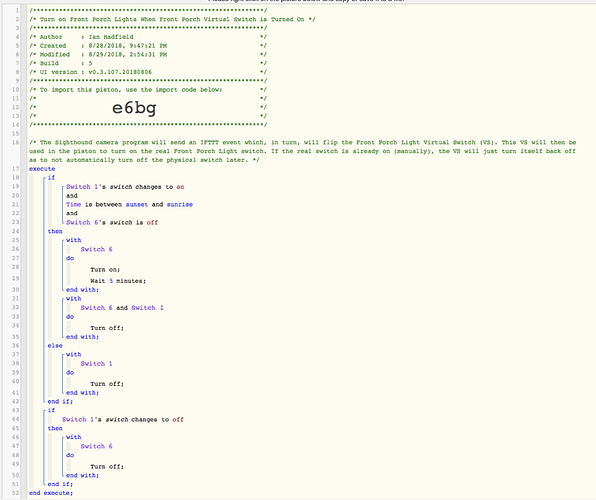This screenshot has width=596, height=500.
Task: Select the else keyword
Action: (55, 346)
